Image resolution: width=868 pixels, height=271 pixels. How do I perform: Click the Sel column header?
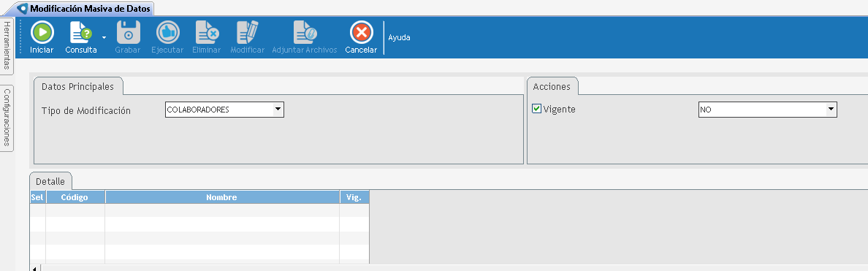pyautogui.click(x=38, y=197)
